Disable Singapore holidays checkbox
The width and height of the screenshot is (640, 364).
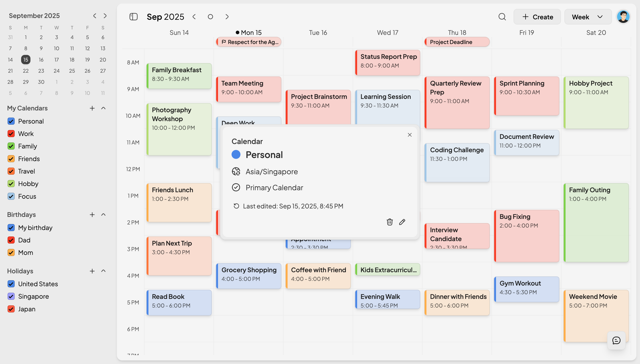tap(11, 296)
